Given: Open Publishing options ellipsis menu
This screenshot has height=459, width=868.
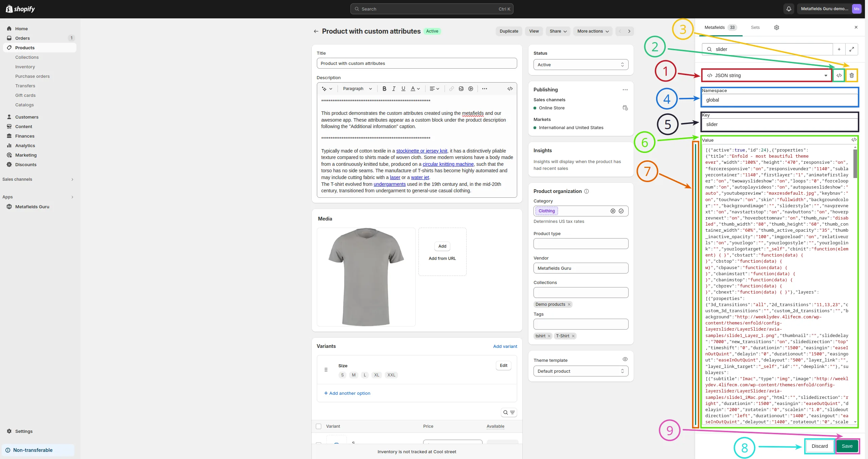Looking at the screenshot, I should 625,90.
